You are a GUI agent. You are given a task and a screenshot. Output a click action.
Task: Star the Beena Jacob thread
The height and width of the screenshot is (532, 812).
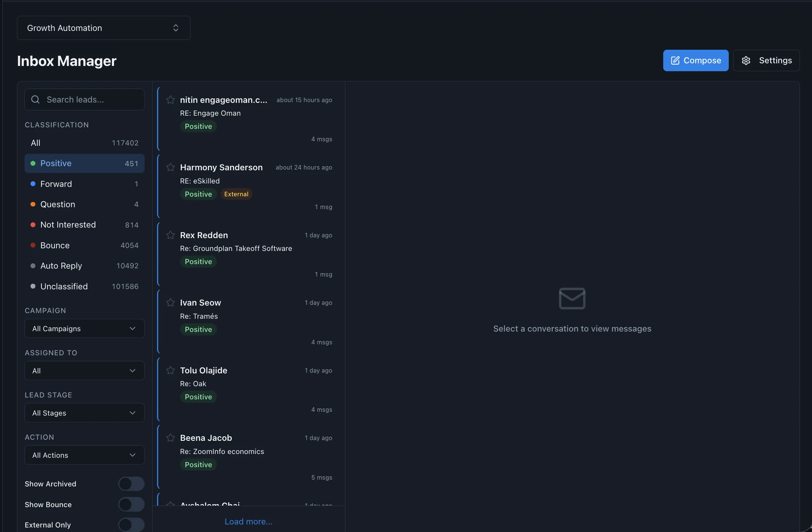pos(170,438)
